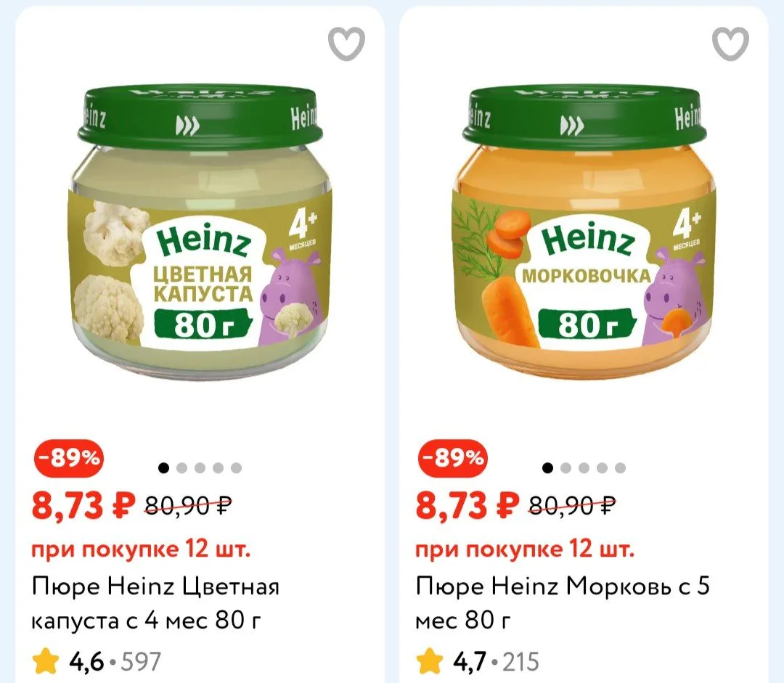Click the -89% badge on cauliflower puree
The height and width of the screenshot is (683, 784).
click(x=68, y=457)
